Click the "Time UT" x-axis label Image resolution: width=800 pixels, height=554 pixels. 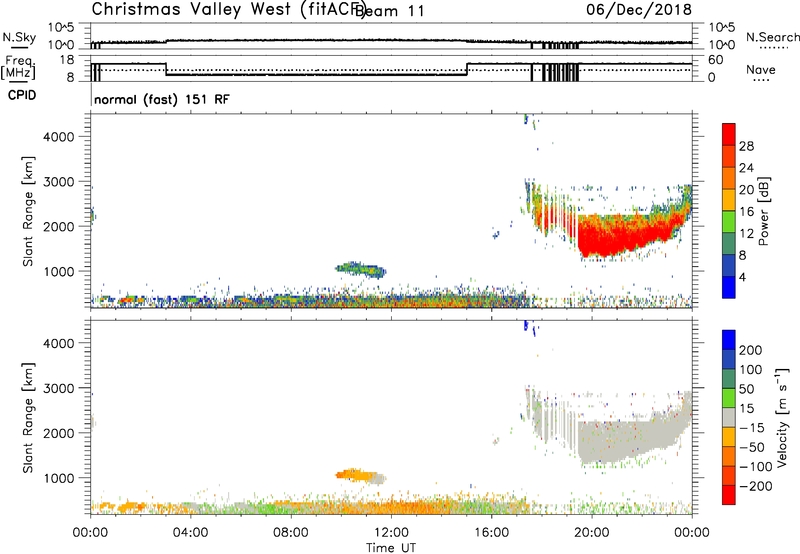click(x=391, y=548)
